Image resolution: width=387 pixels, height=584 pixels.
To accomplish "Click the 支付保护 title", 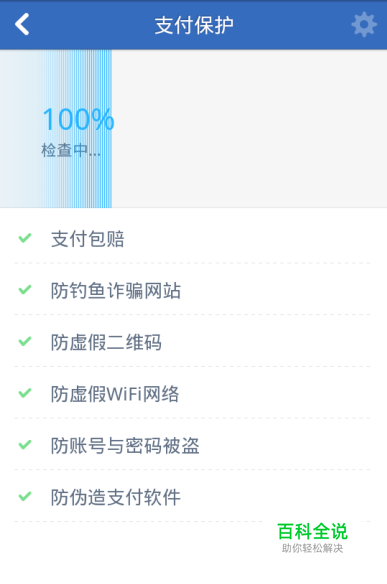I will [x=194, y=25].
